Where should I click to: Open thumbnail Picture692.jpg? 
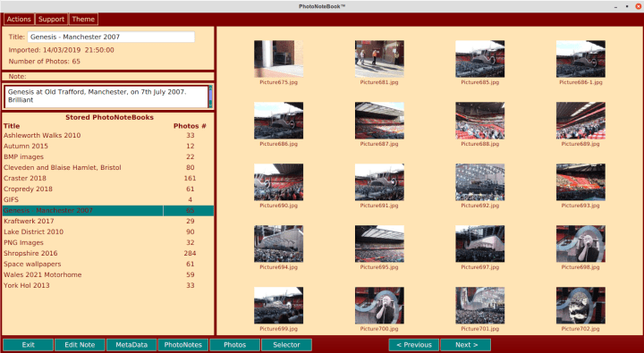point(479,181)
